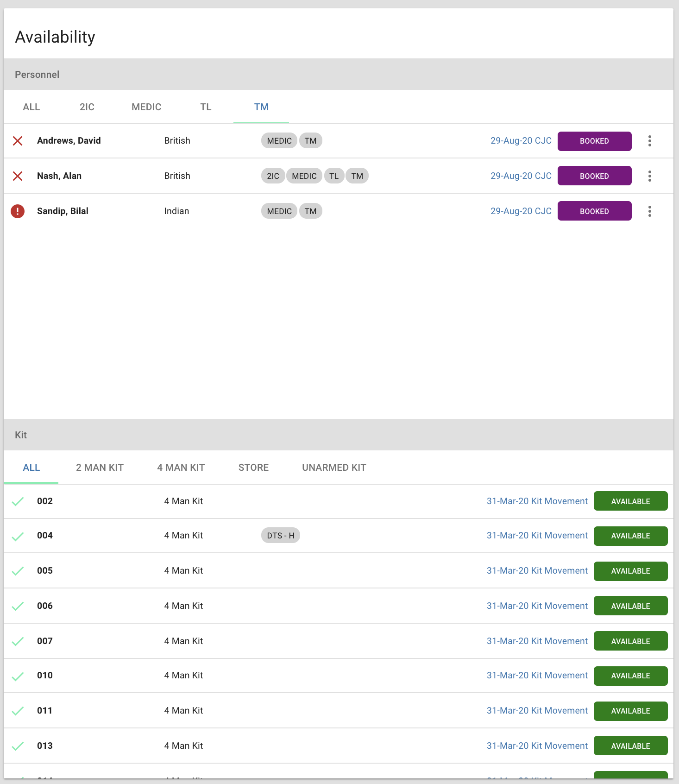Open the 31-Mar-20 Kit Movement link for 002

(x=537, y=501)
